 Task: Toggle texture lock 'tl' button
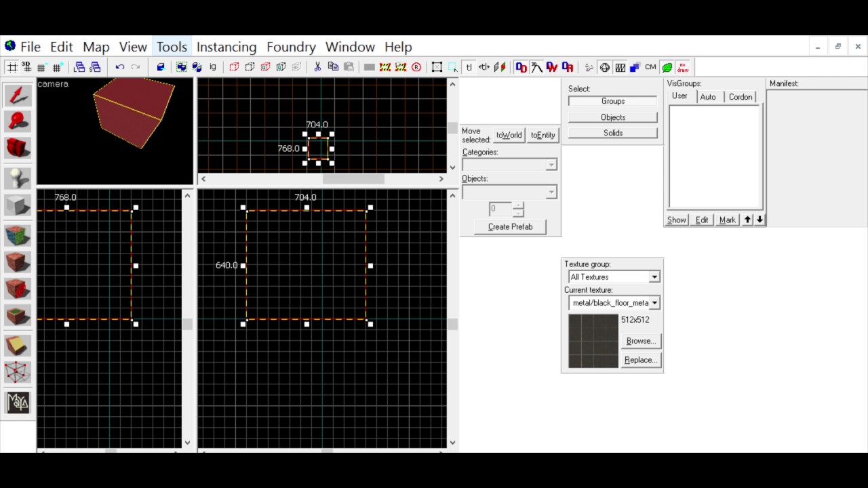coord(469,67)
